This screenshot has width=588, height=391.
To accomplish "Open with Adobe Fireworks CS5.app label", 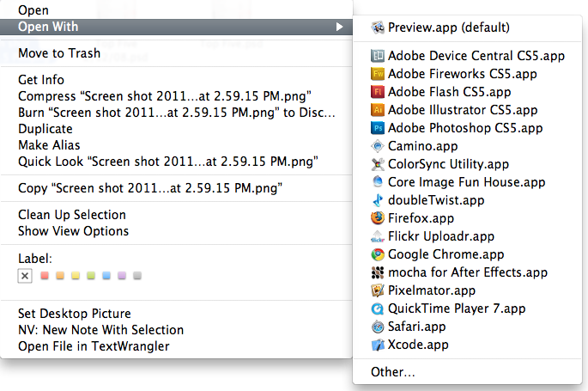I will 463,74.
